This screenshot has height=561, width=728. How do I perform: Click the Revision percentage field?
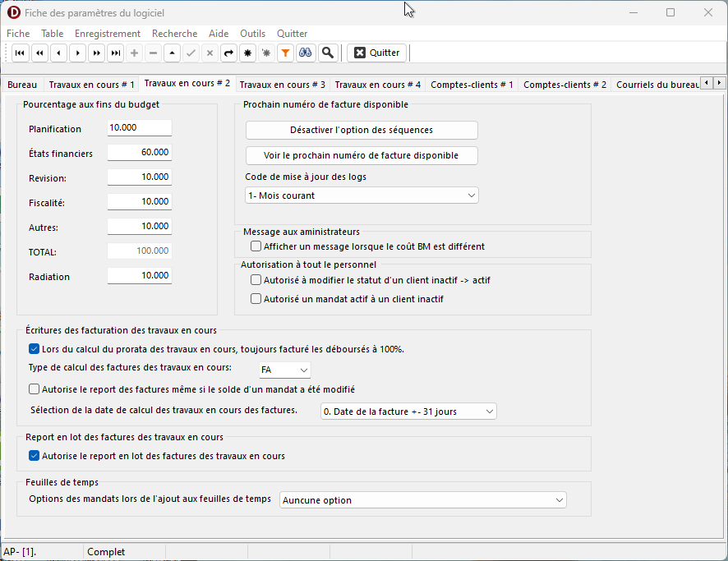click(140, 177)
